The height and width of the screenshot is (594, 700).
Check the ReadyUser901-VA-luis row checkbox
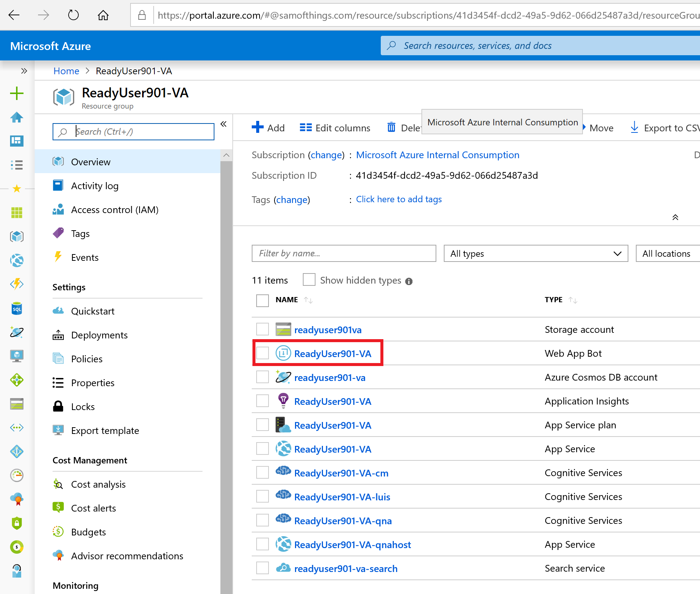pos(263,496)
